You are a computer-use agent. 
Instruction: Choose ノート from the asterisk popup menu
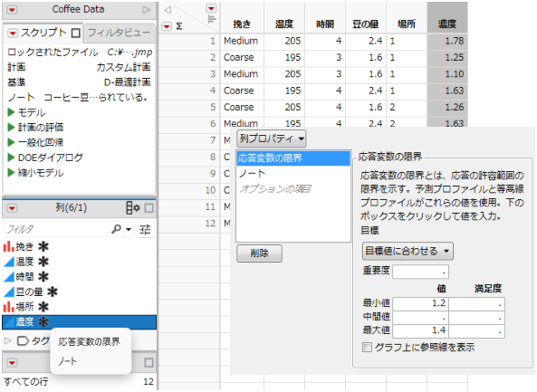(x=68, y=361)
